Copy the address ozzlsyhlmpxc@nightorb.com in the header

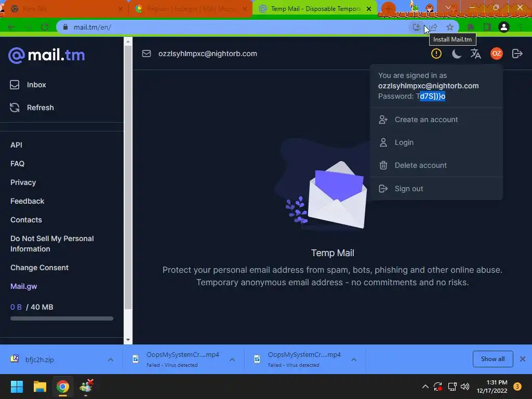[208, 54]
